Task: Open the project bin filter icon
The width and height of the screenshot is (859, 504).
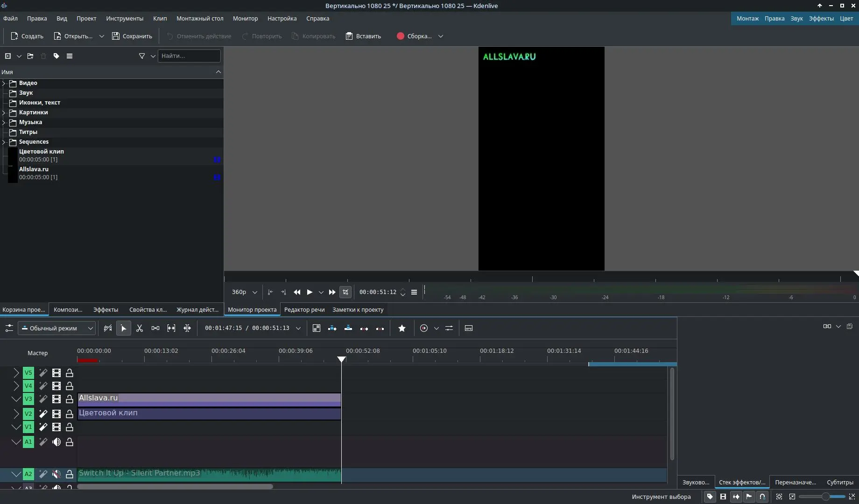Action: tap(141, 56)
